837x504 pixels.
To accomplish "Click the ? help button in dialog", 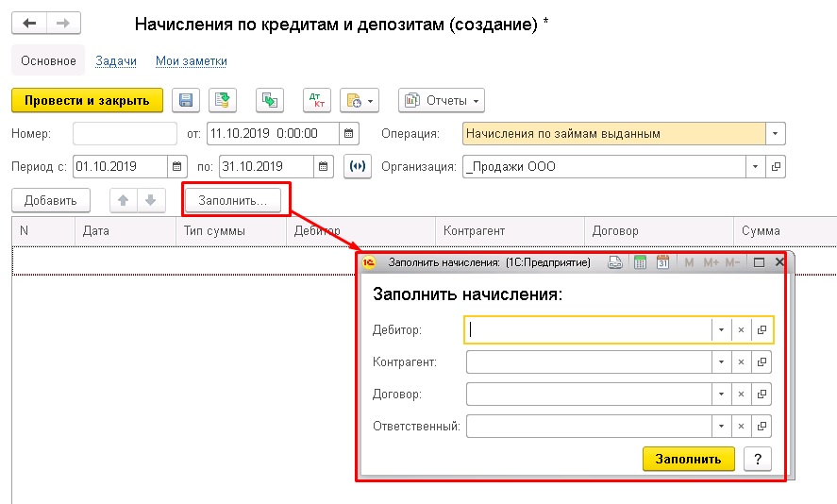I will pos(758,459).
